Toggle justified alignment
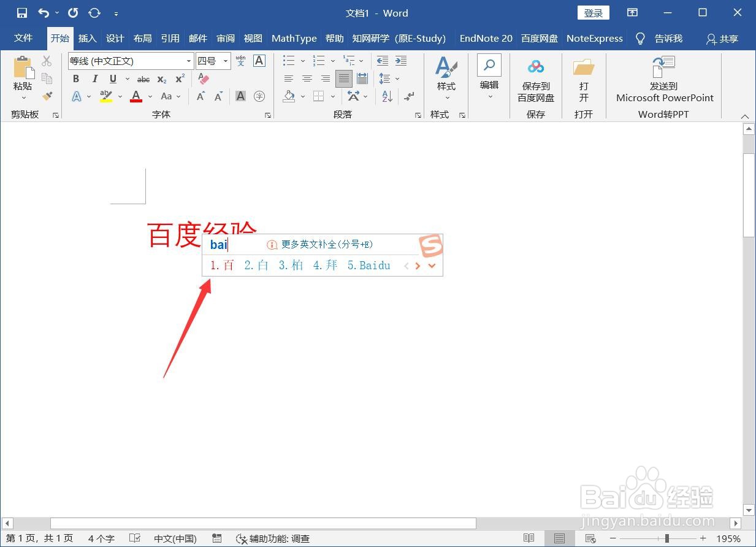This screenshot has height=547, width=756. point(344,78)
